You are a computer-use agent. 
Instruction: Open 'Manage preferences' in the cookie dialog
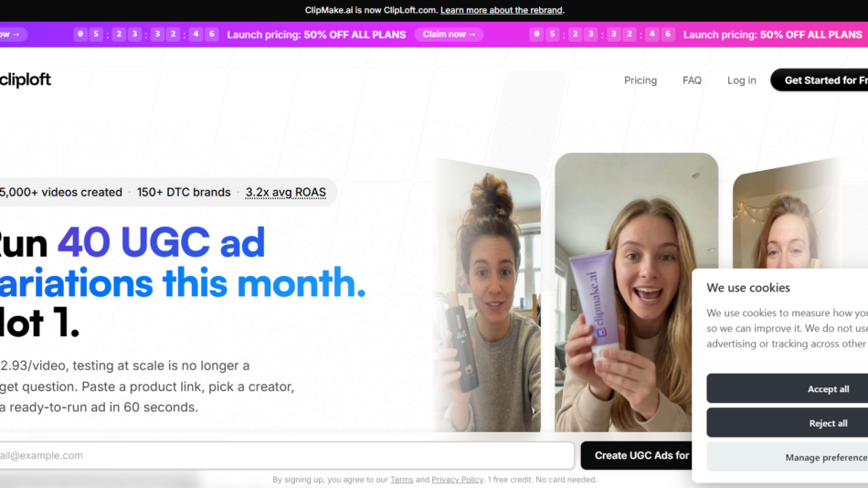pos(788,457)
